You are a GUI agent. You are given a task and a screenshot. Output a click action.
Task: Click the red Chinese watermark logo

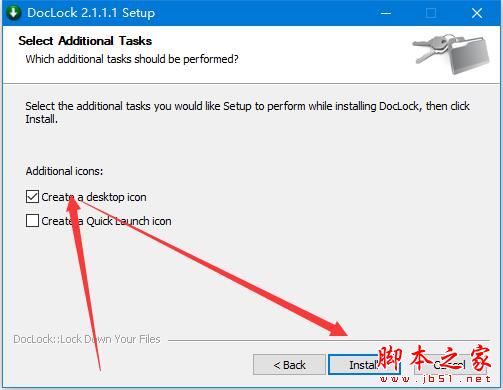click(x=435, y=359)
